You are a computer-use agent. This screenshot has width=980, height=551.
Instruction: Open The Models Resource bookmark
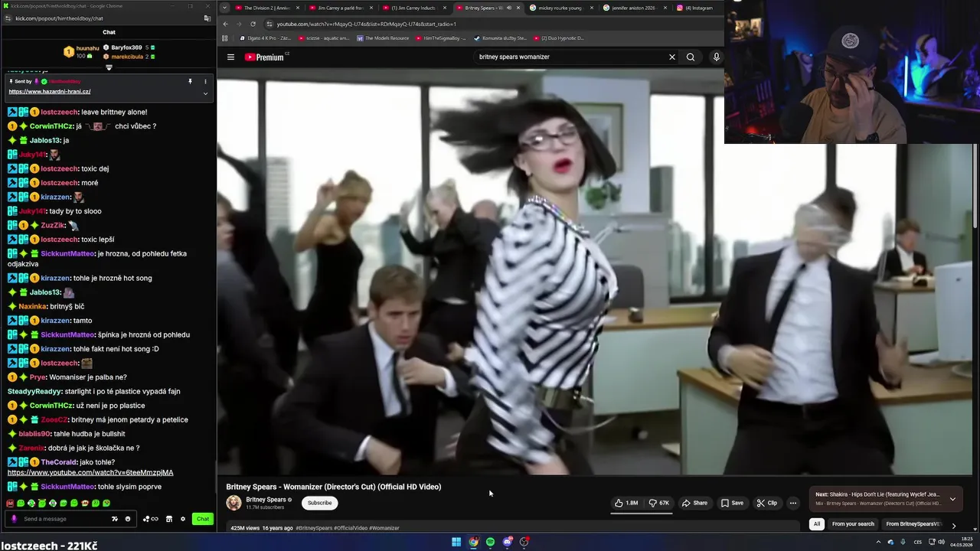coord(383,38)
